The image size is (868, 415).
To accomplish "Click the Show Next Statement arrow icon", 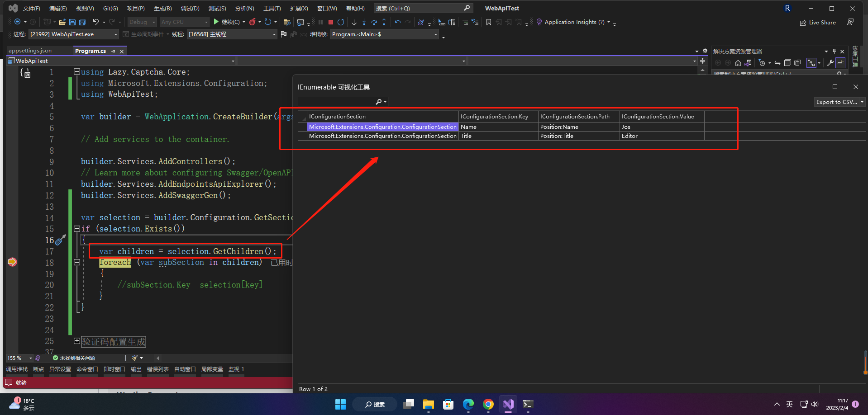I will pos(354,22).
